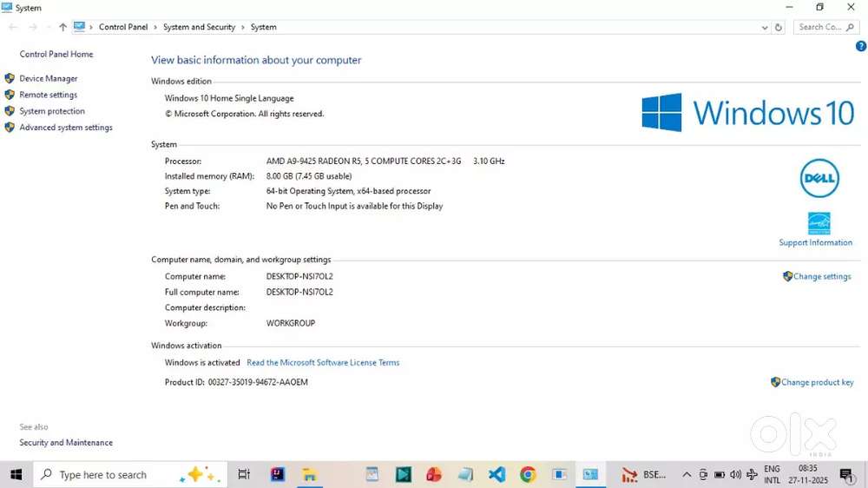Open Visual Studio Code from taskbar
Image resolution: width=868 pixels, height=488 pixels.
click(496, 475)
